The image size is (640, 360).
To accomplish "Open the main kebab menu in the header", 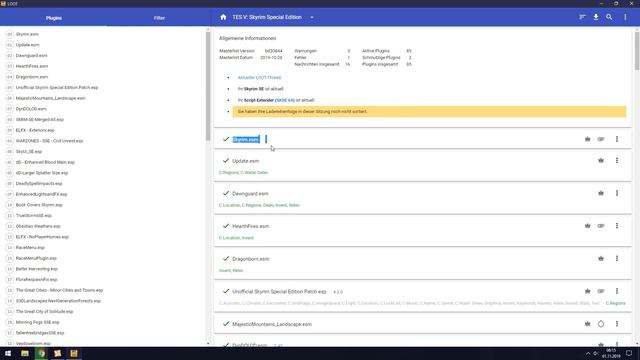I will click(625, 17).
